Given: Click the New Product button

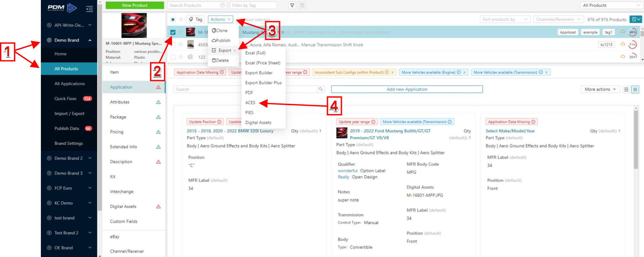Looking at the screenshot, I should 135,5.
